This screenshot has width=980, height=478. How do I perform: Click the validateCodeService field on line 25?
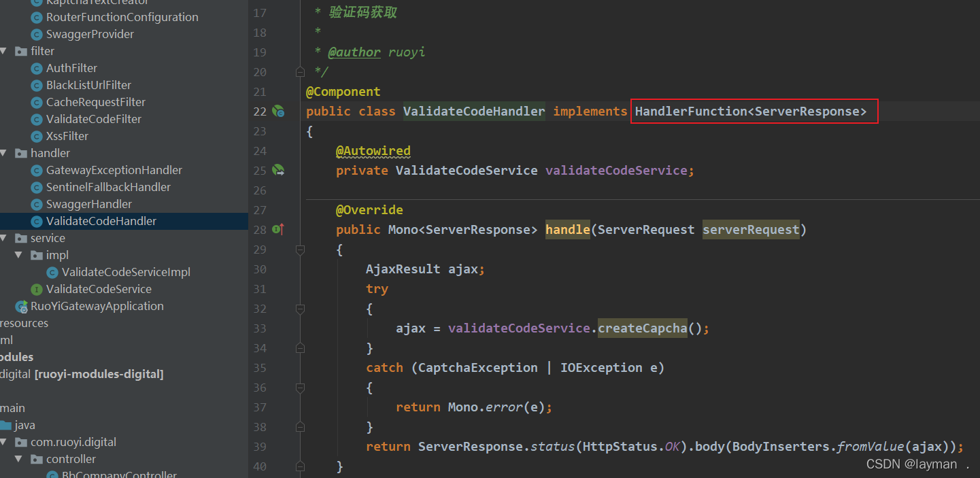[616, 170]
